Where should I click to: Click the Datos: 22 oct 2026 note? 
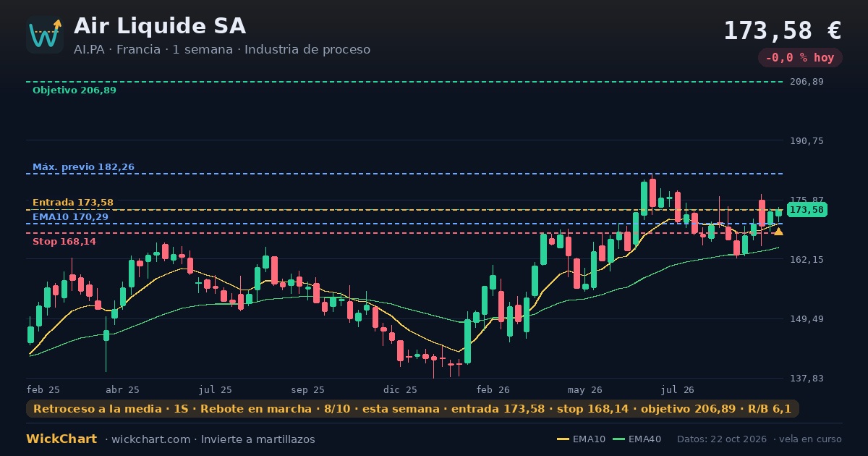click(x=723, y=439)
